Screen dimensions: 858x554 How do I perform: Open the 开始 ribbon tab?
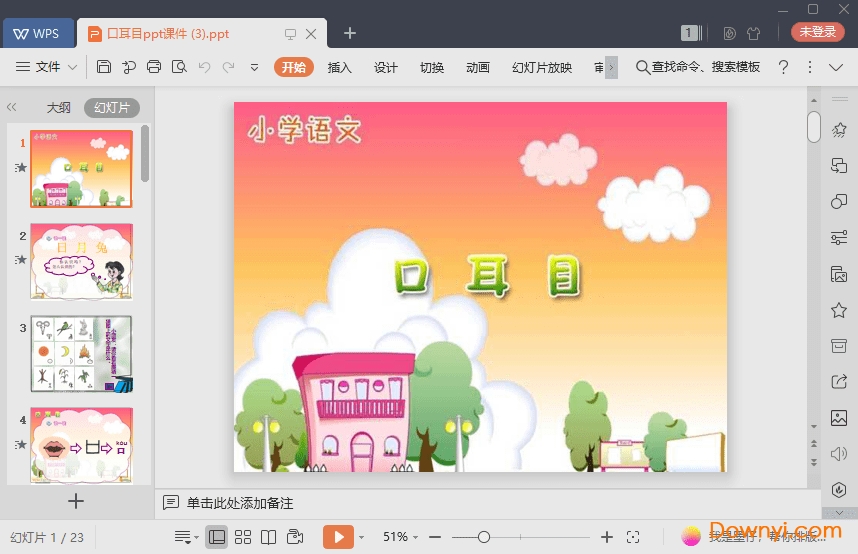[293, 67]
